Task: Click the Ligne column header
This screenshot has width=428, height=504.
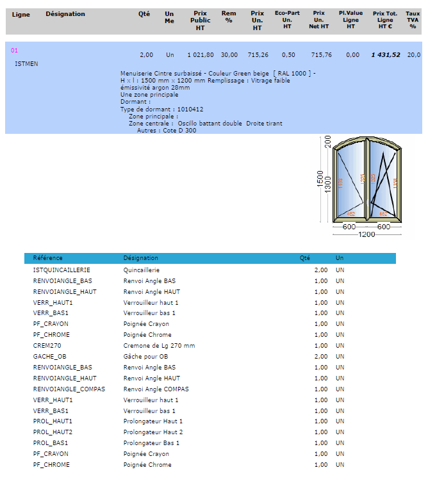Action: click(21, 14)
